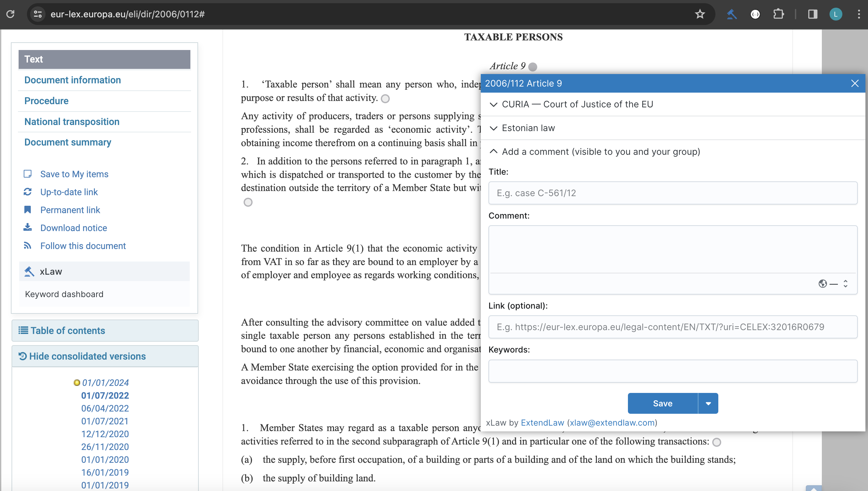Screen dimensions: 868x491
Task: Switch to the National transposition tab
Action: 72,121
